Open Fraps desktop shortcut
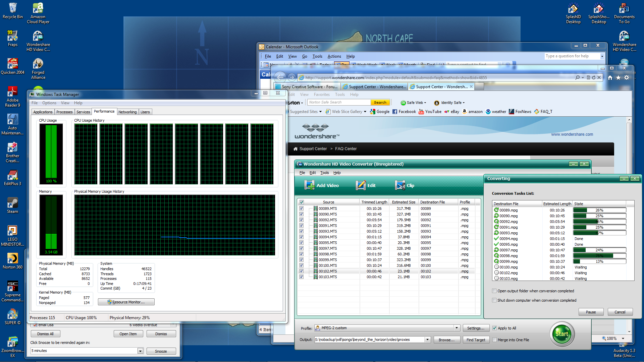Viewport: 644px width, 362px height. tap(13, 39)
